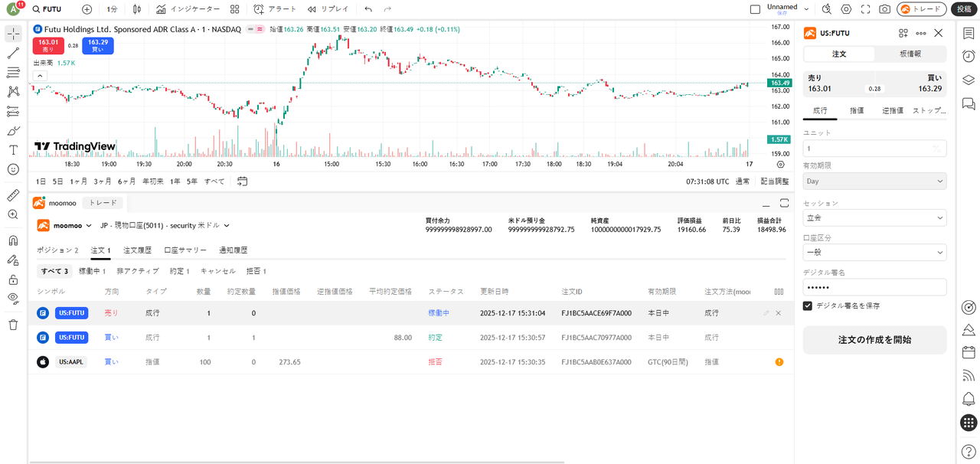Click the start order creation button
The width and height of the screenshot is (980, 464).
click(874, 340)
